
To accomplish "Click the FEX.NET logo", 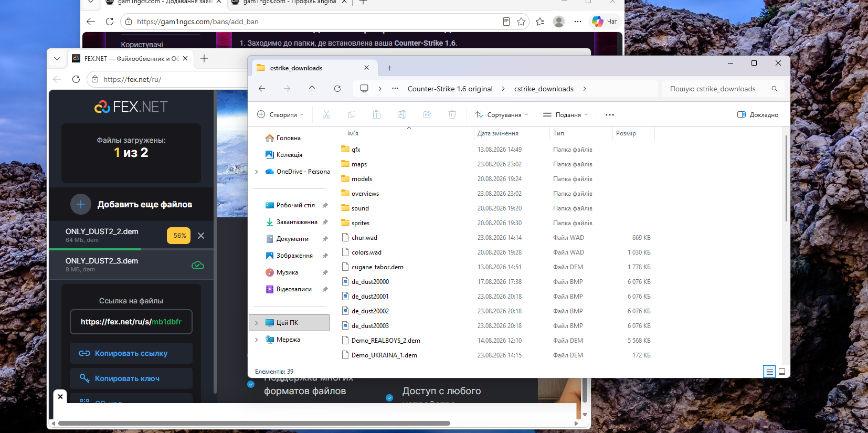I will tap(131, 107).
